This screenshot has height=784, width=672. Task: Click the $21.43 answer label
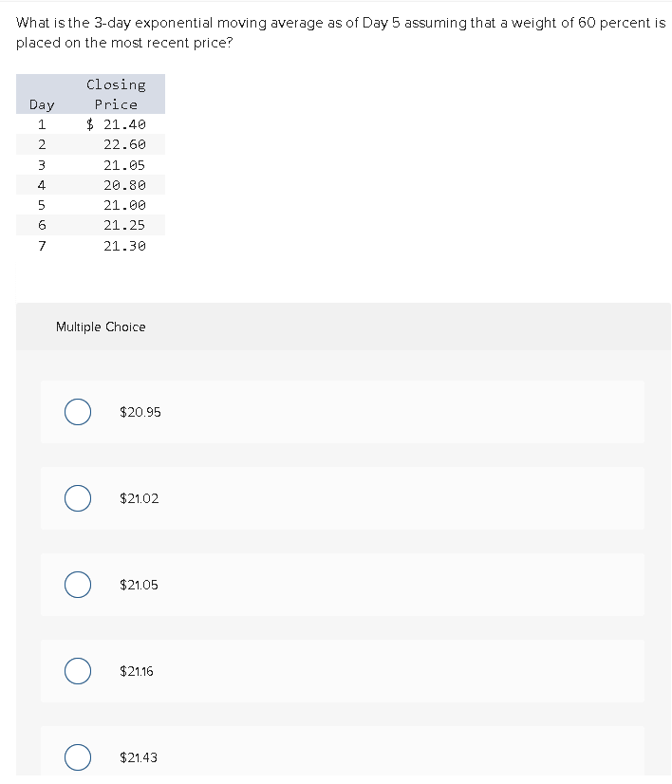138,757
